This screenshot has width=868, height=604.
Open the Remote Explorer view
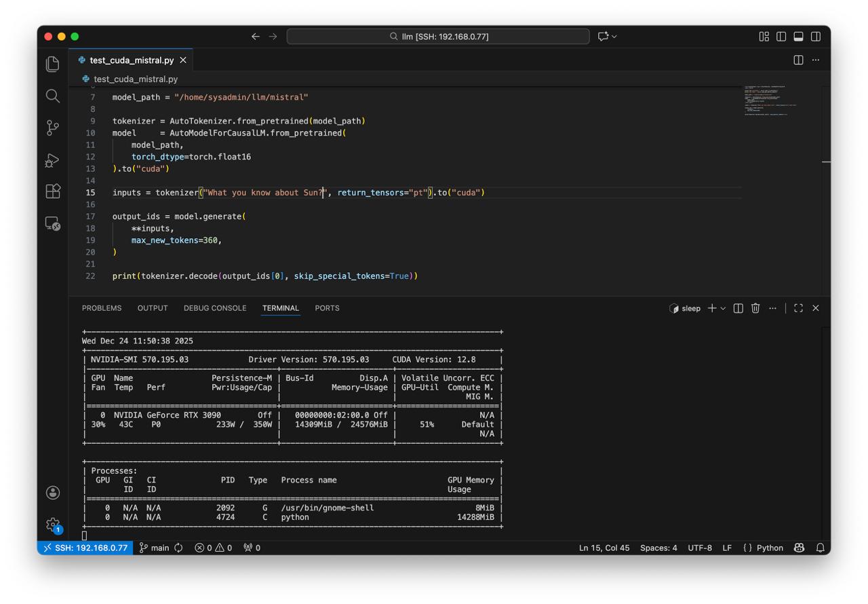pyautogui.click(x=53, y=223)
